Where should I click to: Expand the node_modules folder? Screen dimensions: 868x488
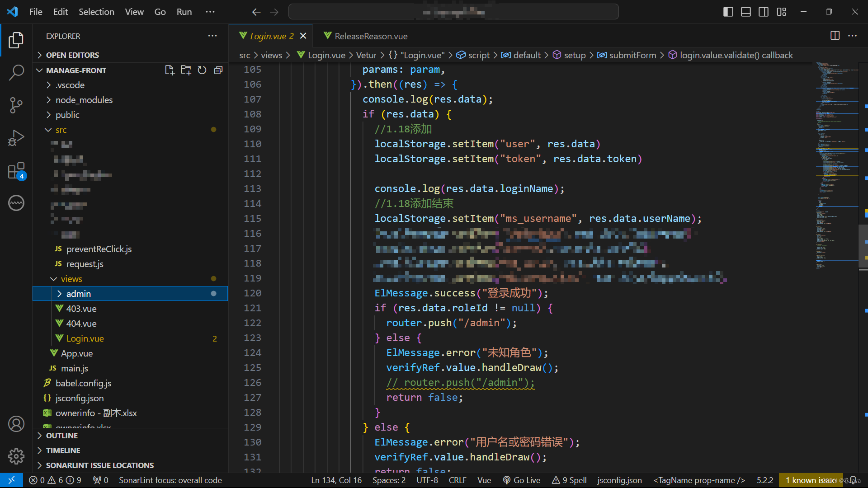point(84,100)
